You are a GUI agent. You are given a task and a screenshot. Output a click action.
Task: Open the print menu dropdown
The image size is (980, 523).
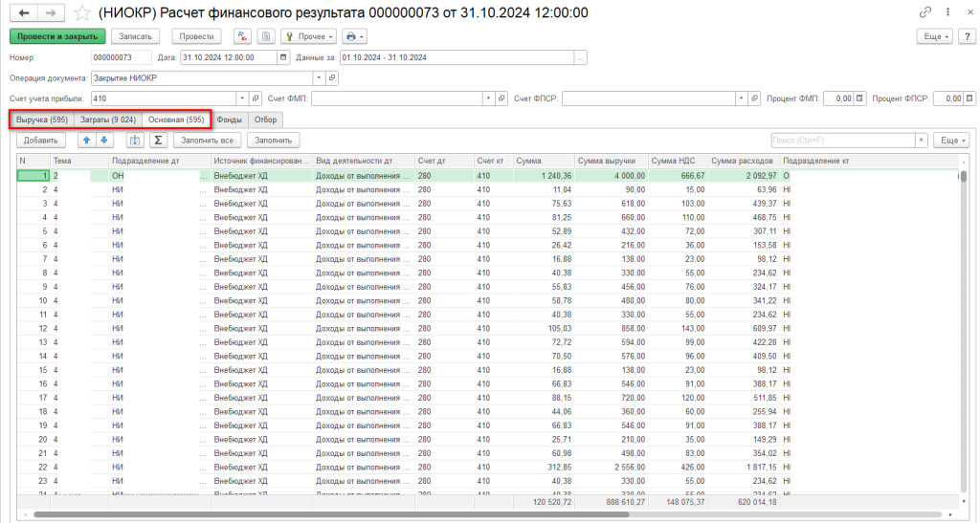coord(355,36)
